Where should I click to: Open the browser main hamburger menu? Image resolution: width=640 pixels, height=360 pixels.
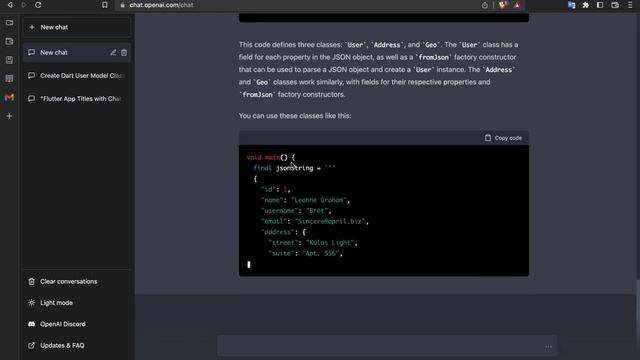coord(630,5)
